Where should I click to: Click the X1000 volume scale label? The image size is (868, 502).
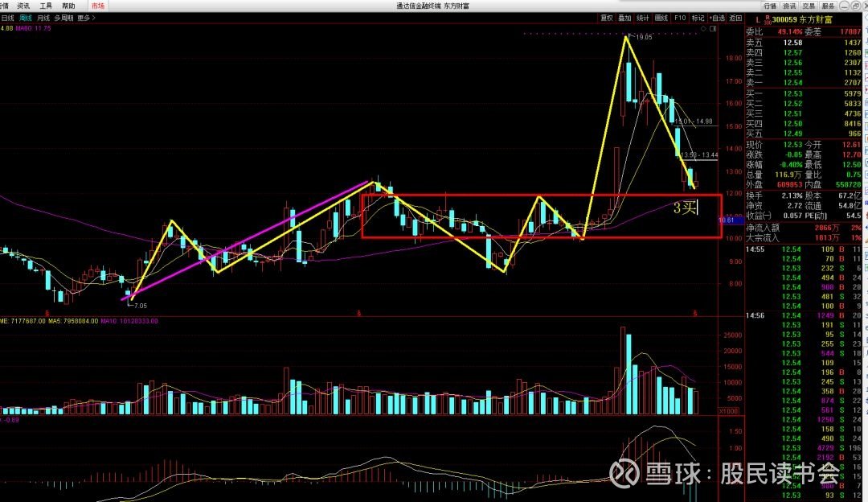click(728, 411)
